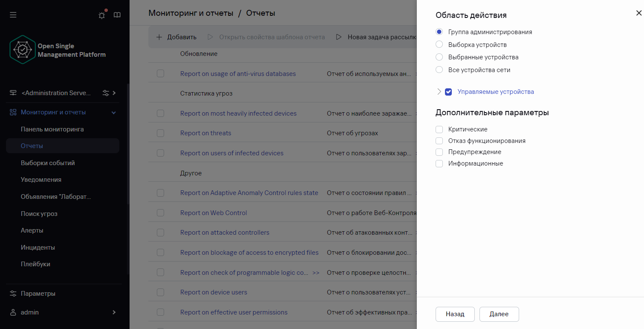644x329 pixels.
Task: Close the side panel with X
Action: point(638,13)
